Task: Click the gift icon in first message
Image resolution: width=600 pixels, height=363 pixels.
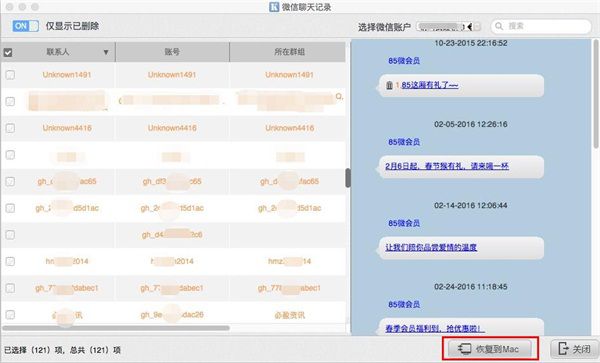Action: click(x=390, y=85)
